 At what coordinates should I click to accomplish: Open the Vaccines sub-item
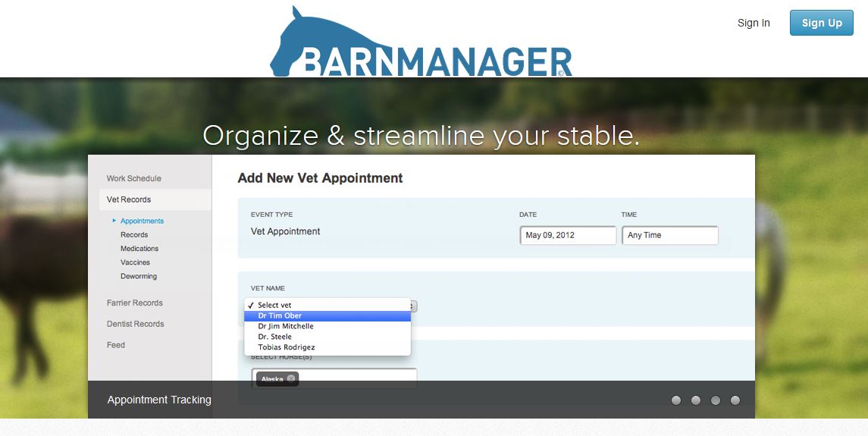coord(135,262)
